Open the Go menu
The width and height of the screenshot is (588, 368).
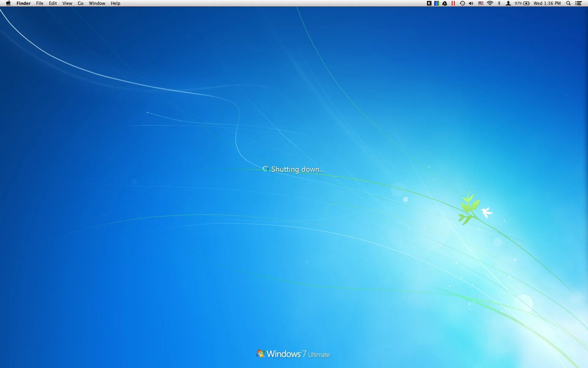[x=81, y=3]
